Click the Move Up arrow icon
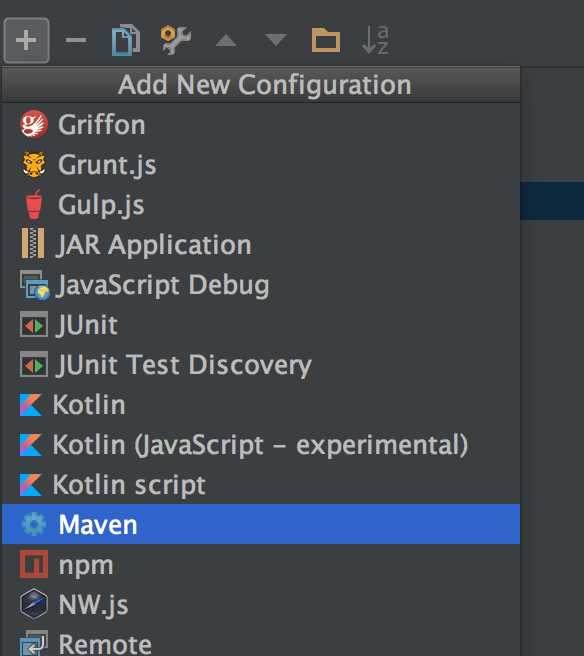This screenshot has height=656, width=584. [226, 41]
